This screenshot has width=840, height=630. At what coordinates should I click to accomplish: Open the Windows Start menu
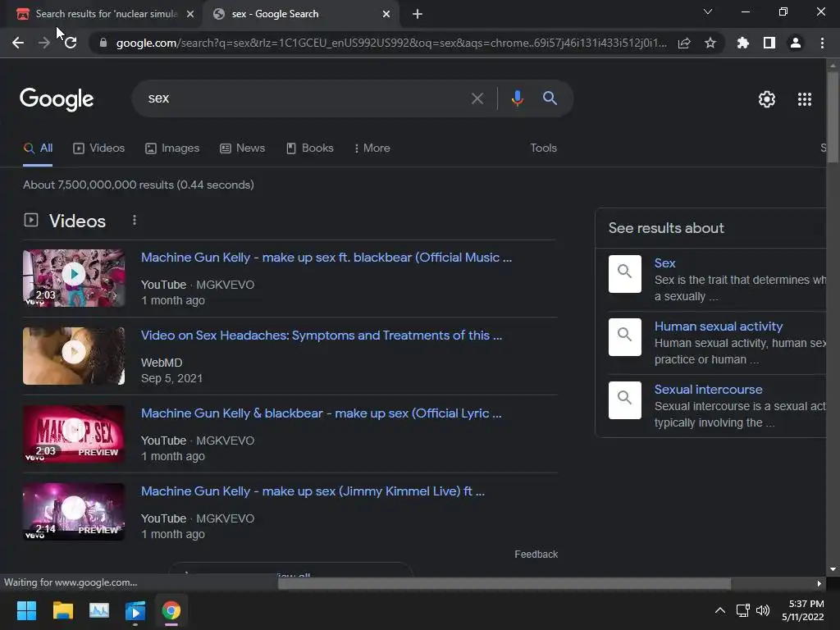(x=26, y=610)
